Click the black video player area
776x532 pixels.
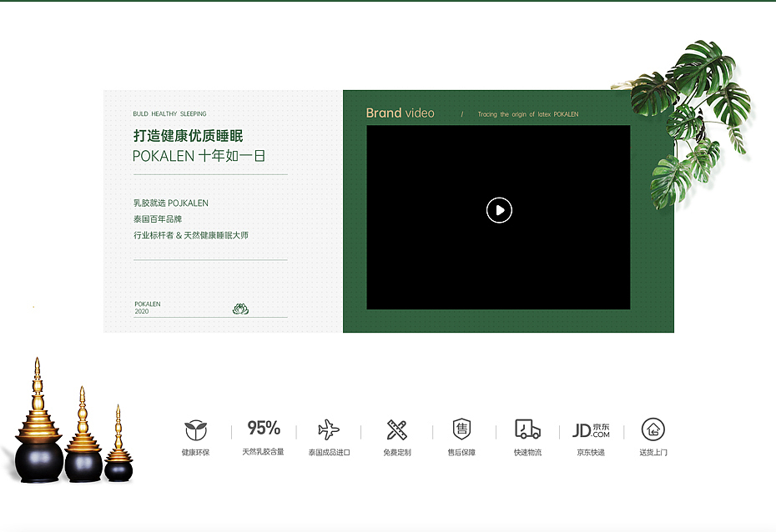pos(498,217)
